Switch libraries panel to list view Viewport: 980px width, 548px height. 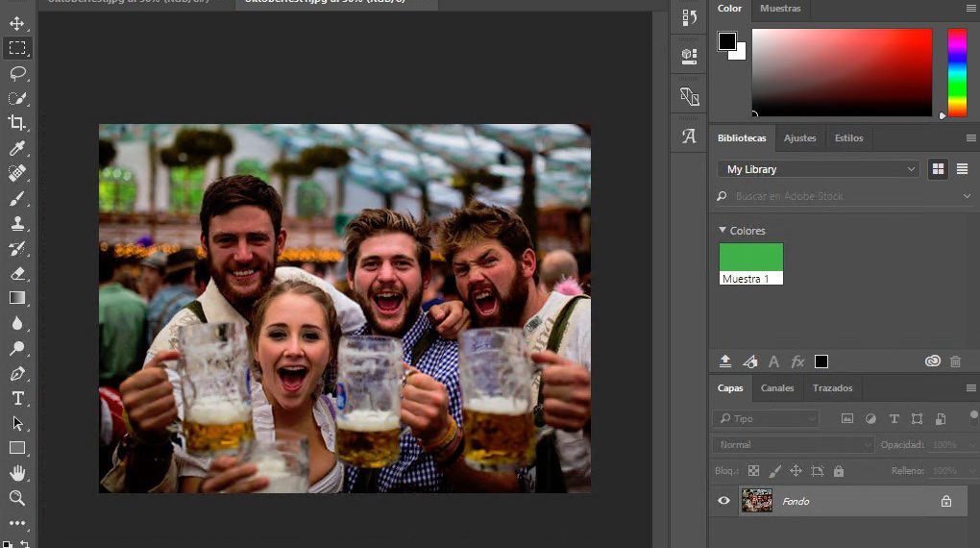pyautogui.click(x=962, y=169)
